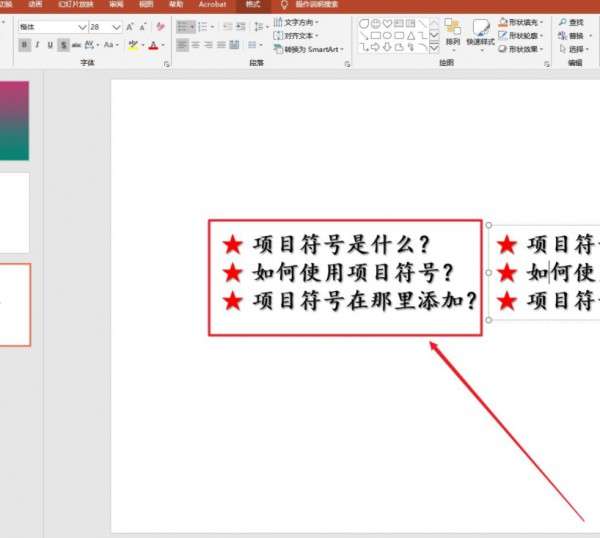Click the text highlight color icon
This screenshot has width=600, height=538.
(x=133, y=45)
